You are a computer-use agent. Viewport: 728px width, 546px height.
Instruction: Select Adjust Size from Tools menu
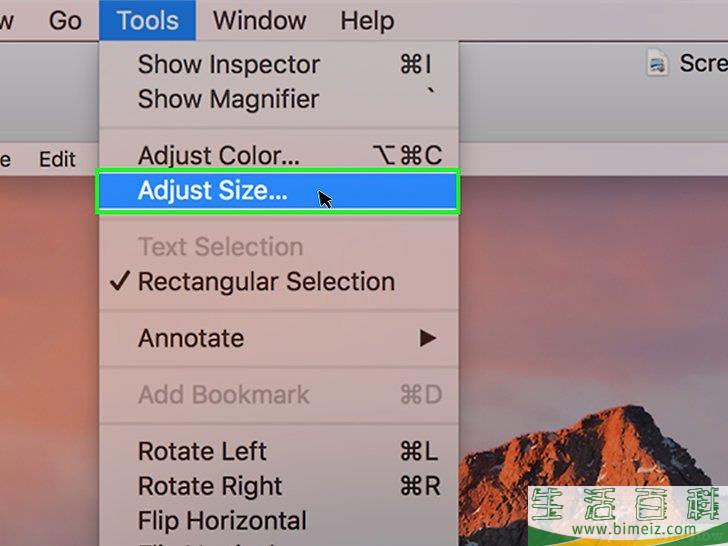pos(278,191)
